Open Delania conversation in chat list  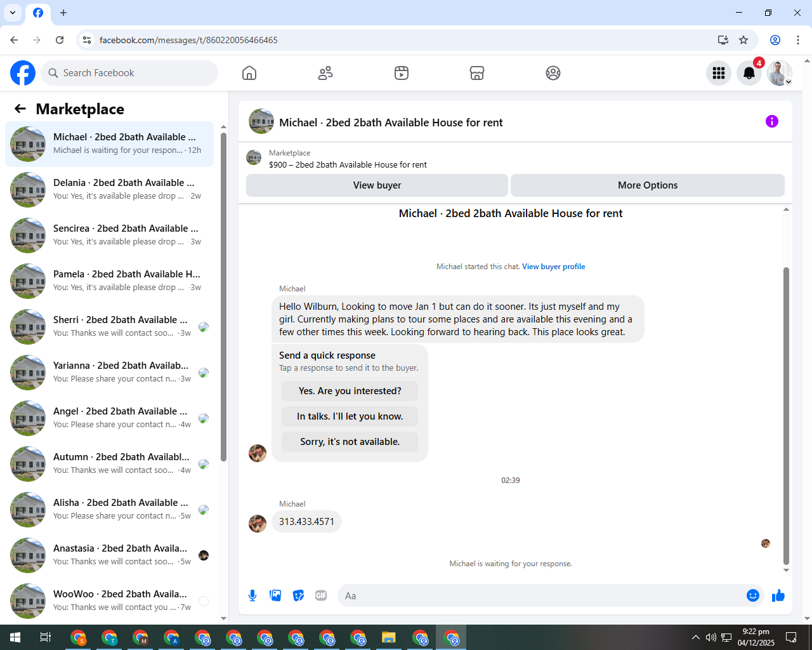point(109,190)
